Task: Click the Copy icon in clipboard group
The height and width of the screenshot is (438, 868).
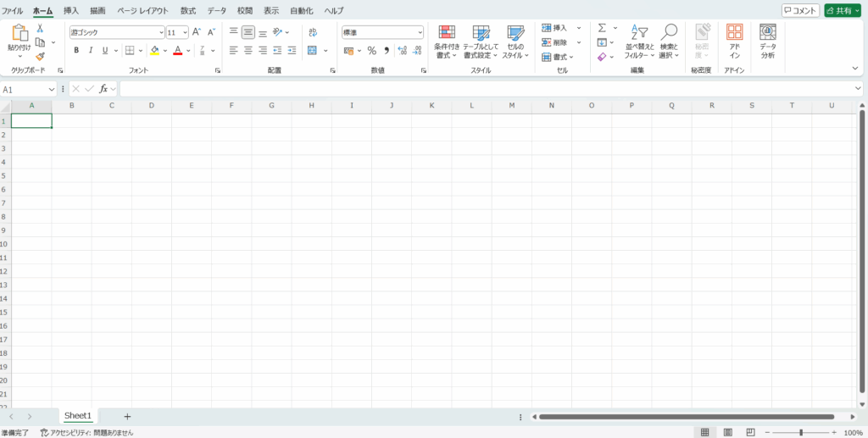Action: pos(40,42)
